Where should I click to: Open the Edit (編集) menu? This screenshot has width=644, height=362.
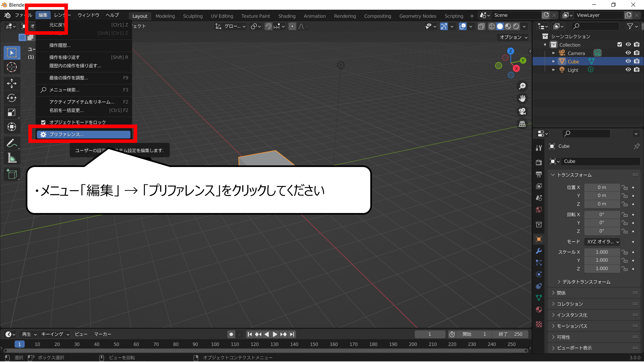pyautogui.click(x=43, y=15)
